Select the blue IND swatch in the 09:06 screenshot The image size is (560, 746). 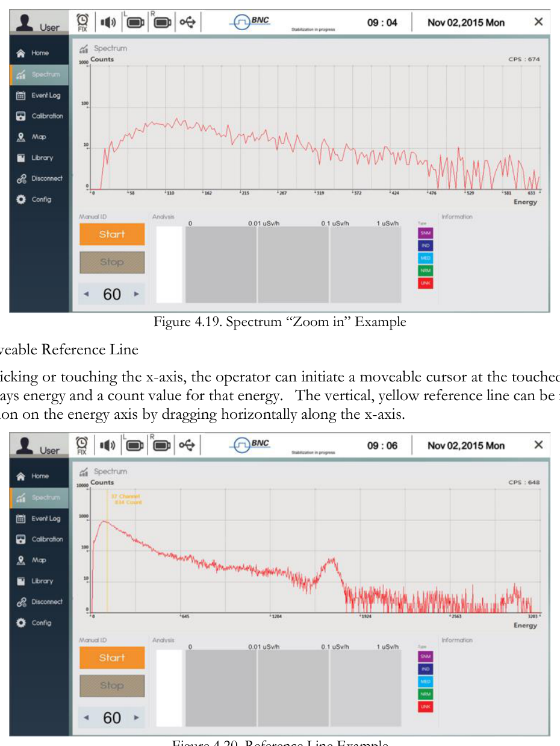click(426, 669)
